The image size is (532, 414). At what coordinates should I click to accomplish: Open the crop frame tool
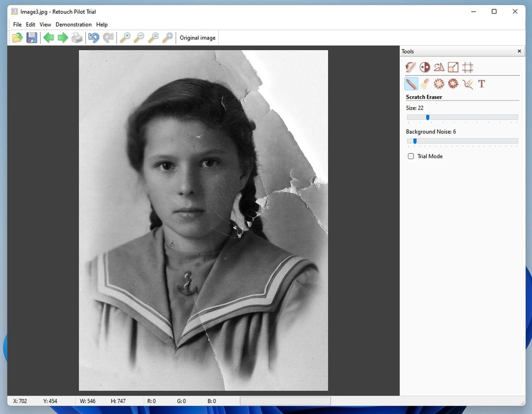tap(468, 67)
